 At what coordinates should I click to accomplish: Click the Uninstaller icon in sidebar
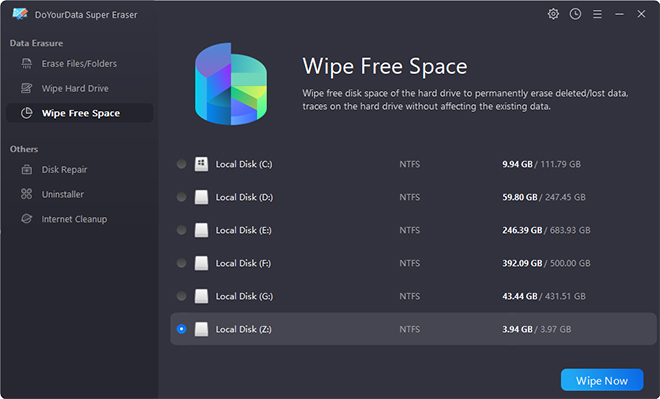pos(27,194)
